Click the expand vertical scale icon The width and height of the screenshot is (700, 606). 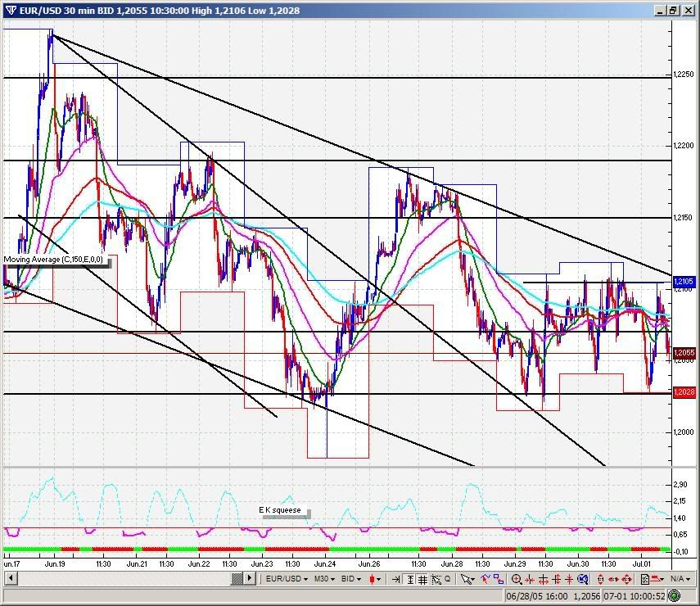click(x=556, y=580)
